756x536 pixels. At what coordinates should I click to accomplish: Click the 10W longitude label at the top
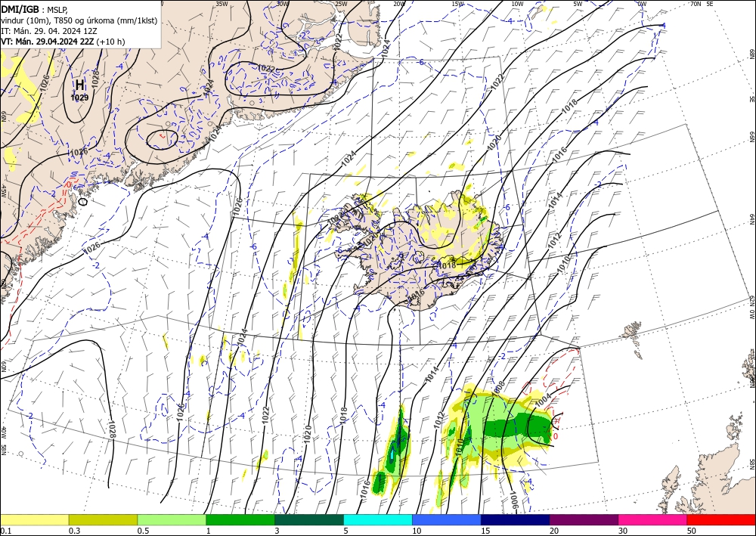[517, 4]
